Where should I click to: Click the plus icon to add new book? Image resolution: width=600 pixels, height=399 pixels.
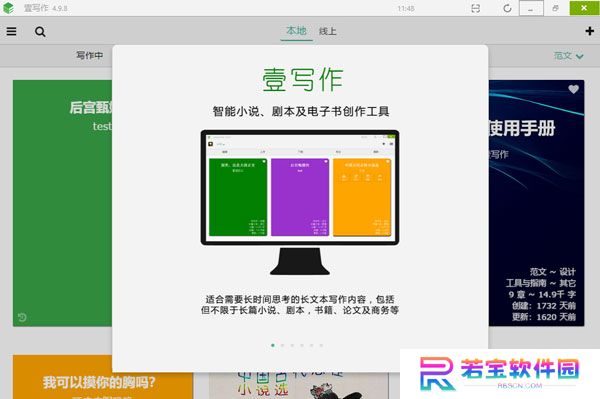coord(590,31)
